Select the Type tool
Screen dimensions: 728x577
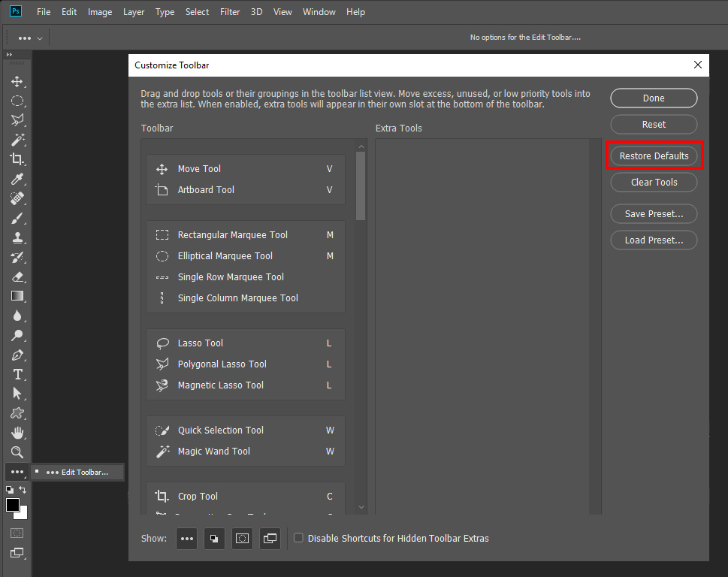(x=17, y=374)
